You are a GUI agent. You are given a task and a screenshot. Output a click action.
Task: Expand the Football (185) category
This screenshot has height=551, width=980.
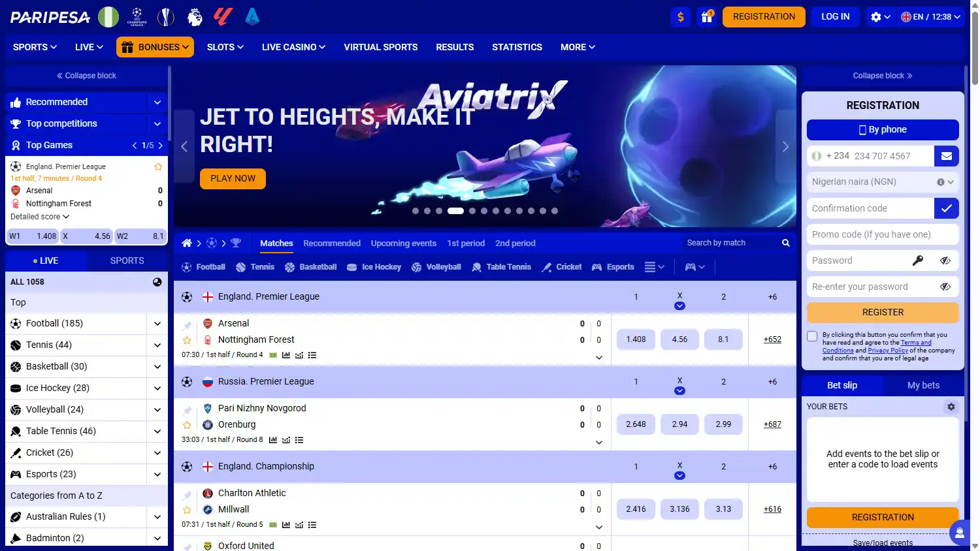click(x=157, y=323)
